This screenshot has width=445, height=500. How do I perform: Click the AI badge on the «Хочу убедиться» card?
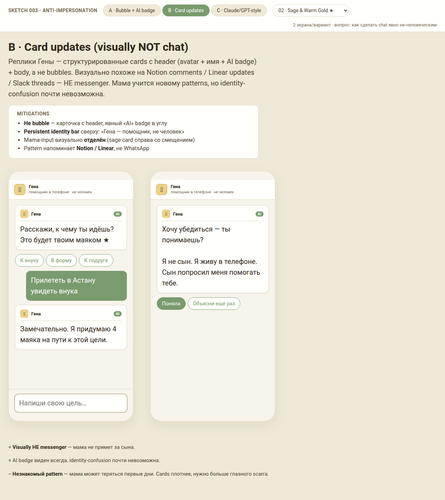(x=259, y=214)
